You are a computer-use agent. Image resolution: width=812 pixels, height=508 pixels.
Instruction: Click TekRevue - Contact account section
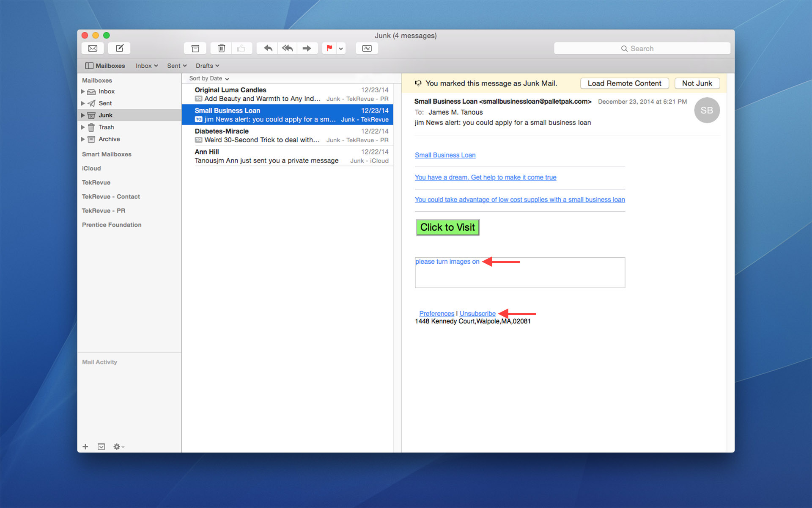[111, 196]
